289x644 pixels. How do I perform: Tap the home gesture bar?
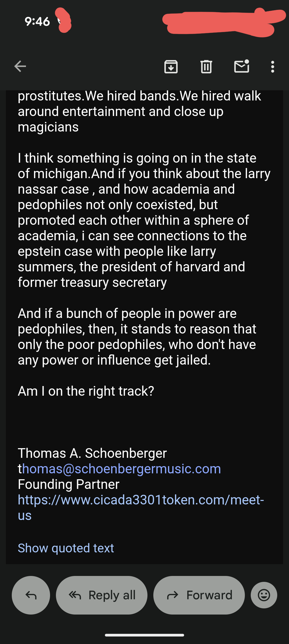point(144,635)
